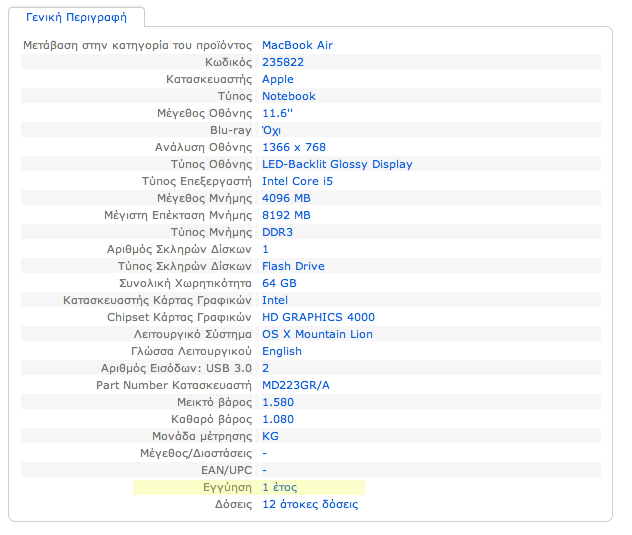Click the Εγγύηση label
632x535 pixels.
(x=227, y=487)
